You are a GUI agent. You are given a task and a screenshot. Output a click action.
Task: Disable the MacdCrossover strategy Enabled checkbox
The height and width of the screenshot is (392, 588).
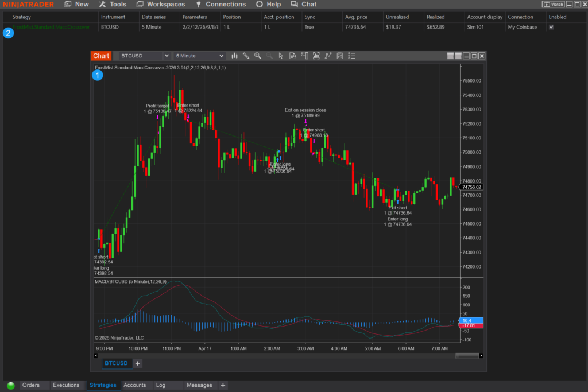[552, 27]
